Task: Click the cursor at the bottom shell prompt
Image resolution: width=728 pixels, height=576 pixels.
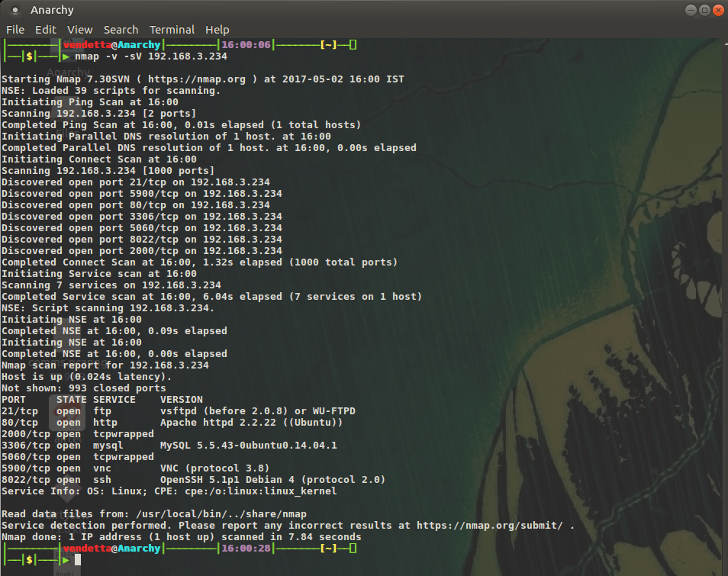Action: 78,560
